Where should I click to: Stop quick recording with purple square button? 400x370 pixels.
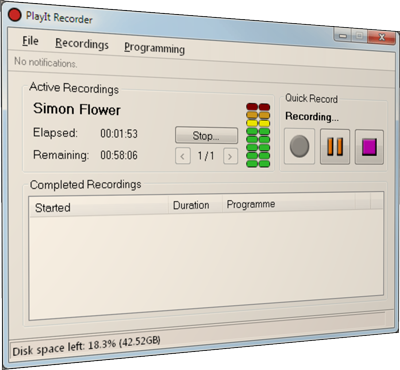coord(369,147)
